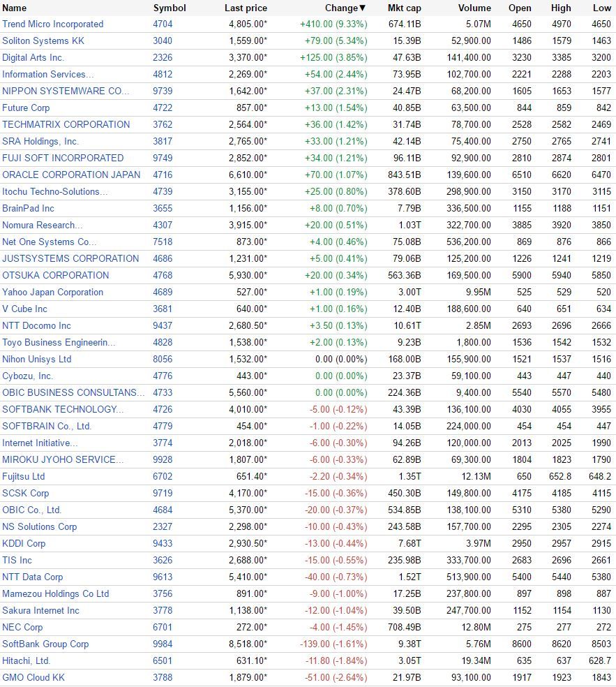This screenshot has height=687, width=616.
Task: Open SRA Holdings, Inc. link
Action: (x=40, y=141)
